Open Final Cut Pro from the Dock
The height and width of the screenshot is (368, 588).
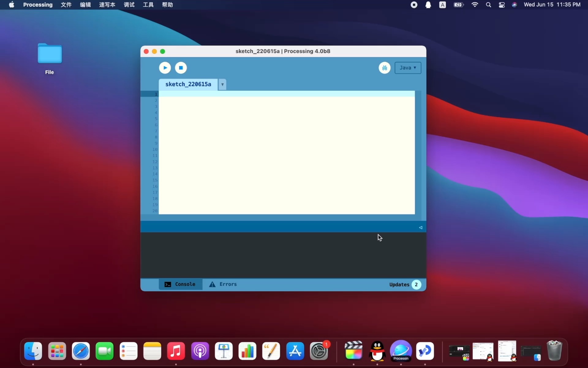pos(353,351)
